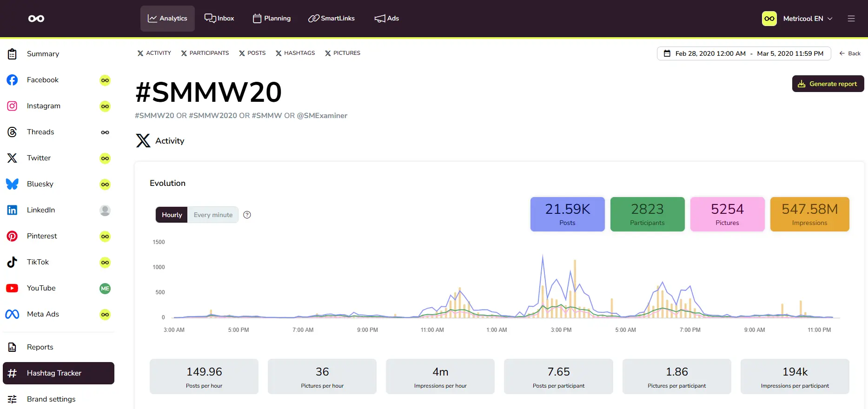Viewport: 868px width, 409px height.
Task: Open the Summary clipboard icon
Action: (x=13, y=54)
